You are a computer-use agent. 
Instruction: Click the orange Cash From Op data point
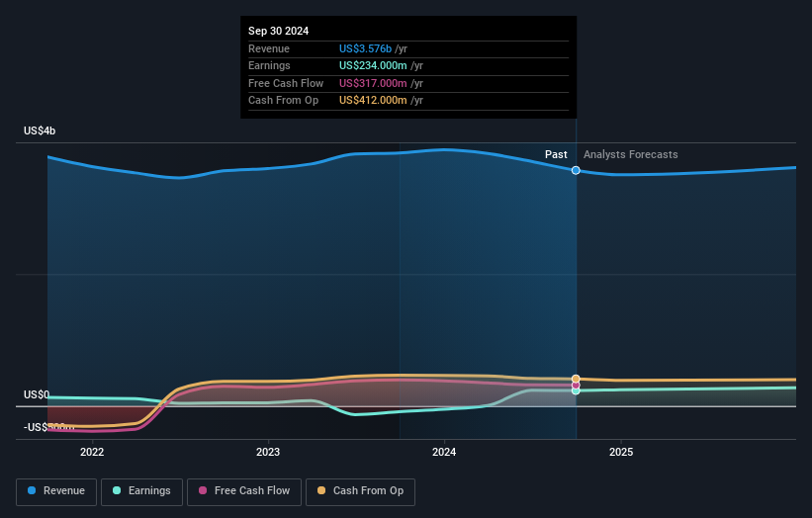(x=576, y=379)
